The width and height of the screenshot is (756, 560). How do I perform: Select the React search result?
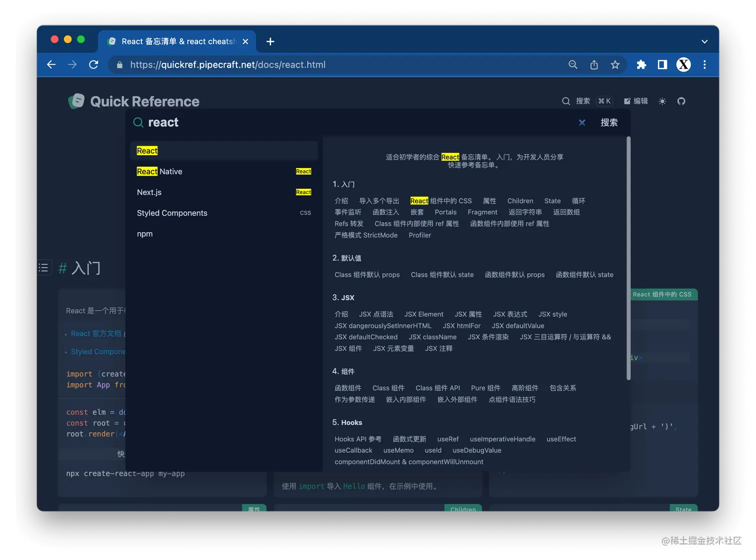pos(224,151)
